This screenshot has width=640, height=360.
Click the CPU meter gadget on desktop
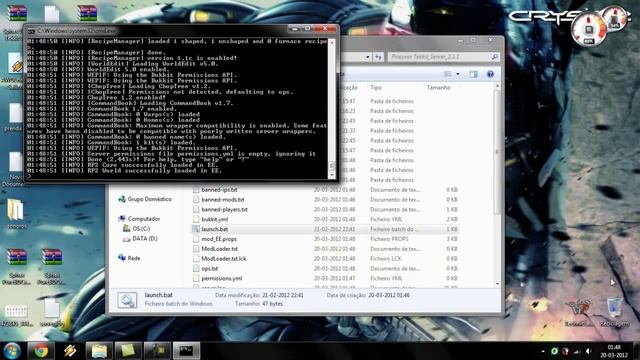click(589, 29)
